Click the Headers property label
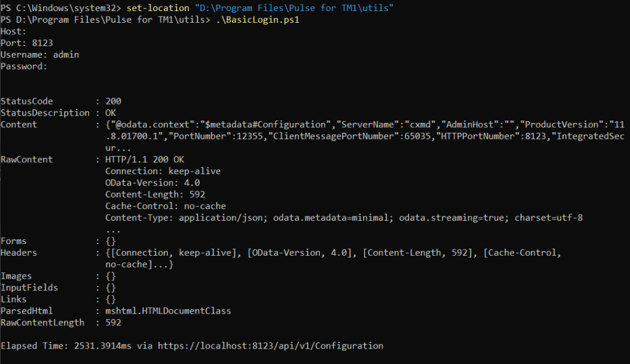Viewport: 630px width, 364px height. click(19, 253)
